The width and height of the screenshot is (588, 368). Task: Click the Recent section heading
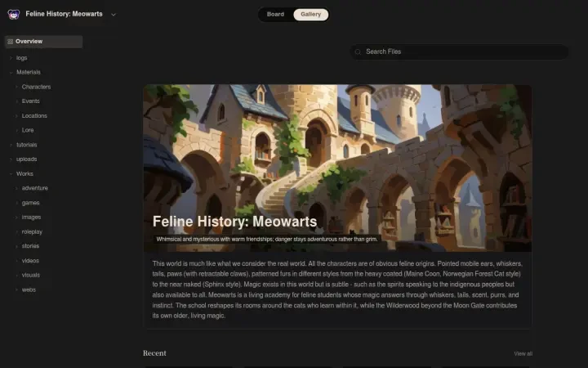pos(154,353)
